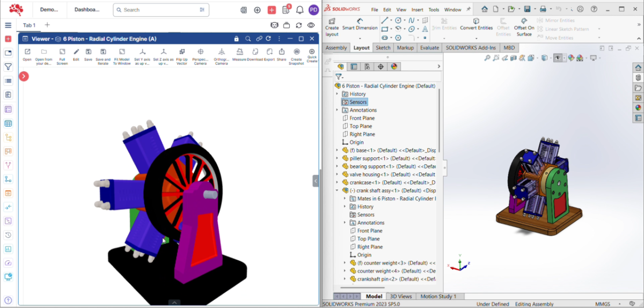Click the Smart Dimension tool
Screen dimensions: 644x308
tap(360, 24)
